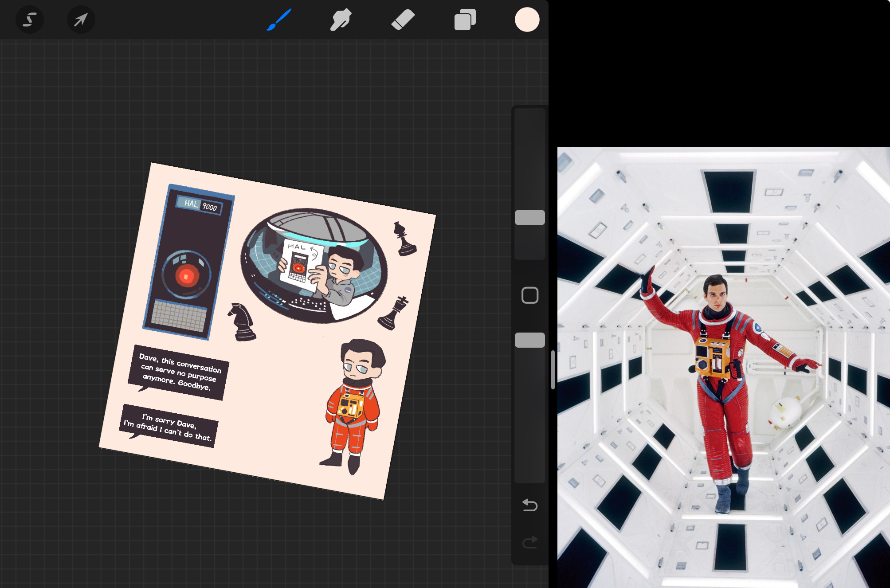Click the HAL 9000 panel drawing
The height and width of the screenshot is (588, 890).
coord(188,263)
